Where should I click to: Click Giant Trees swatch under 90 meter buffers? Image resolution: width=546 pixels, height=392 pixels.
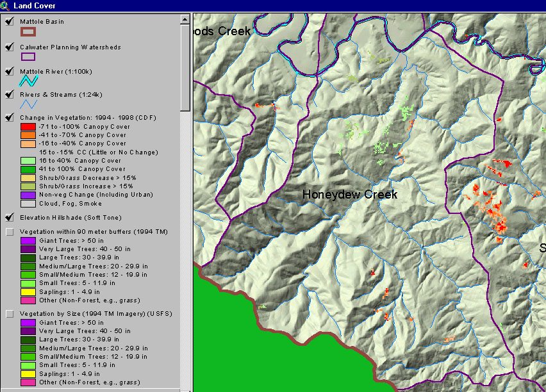pos(28,241)
